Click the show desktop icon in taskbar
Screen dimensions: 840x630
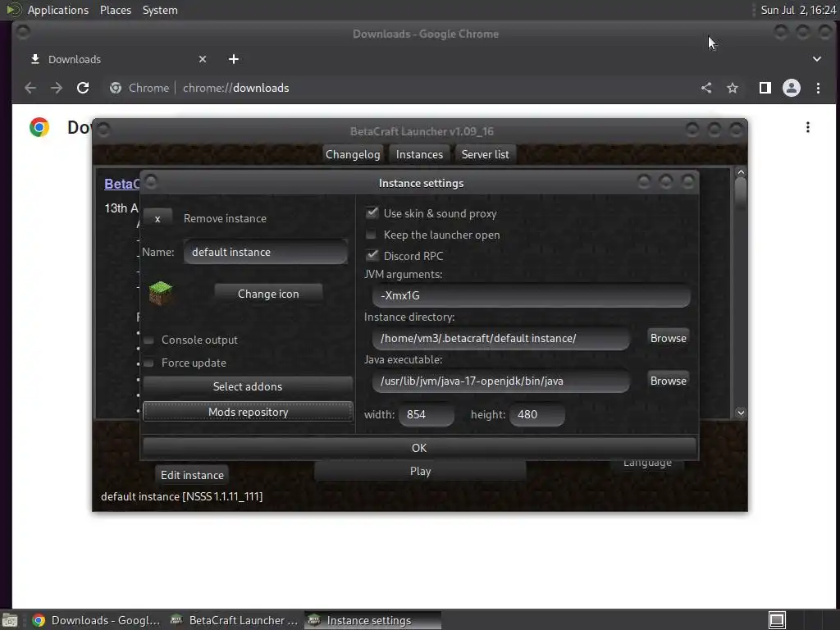point(10,620)
